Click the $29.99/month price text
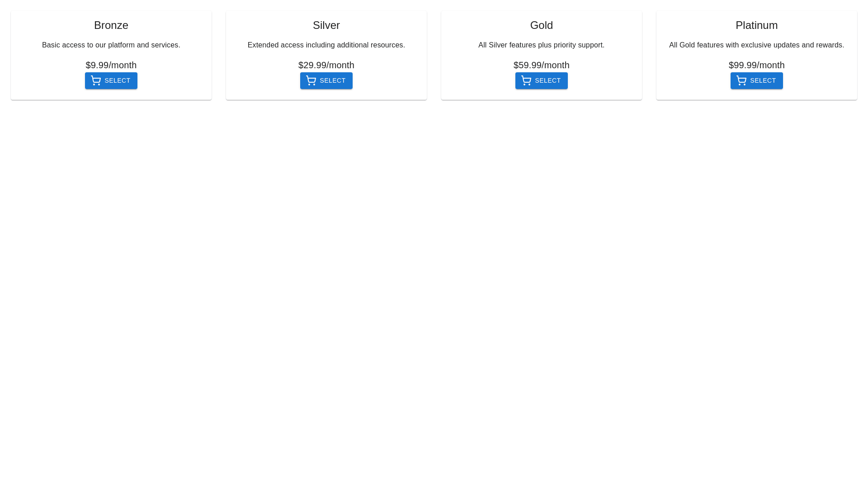Image resolution: width=868 pixels, height=488 pixels. pos(326,65)
